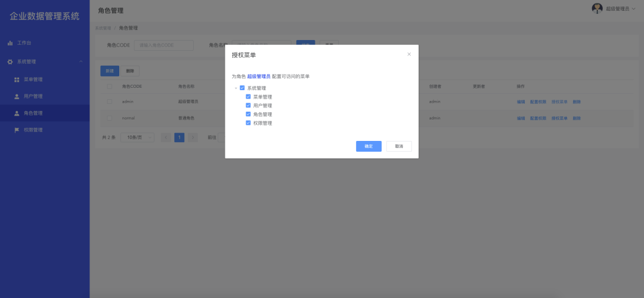Click the 取消 cancel button
Image resolution: width=644 pixels, height=298 pixels.
pyautogui.click(x=399, y=146)
